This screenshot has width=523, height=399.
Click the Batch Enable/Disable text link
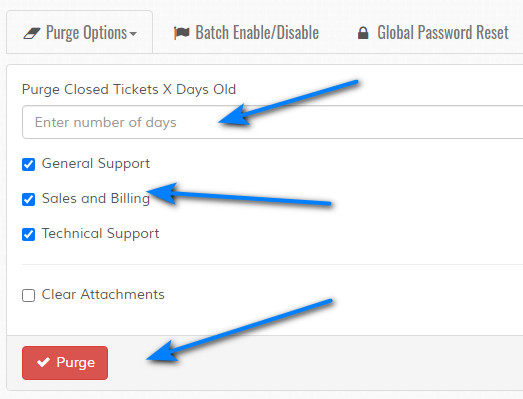tap(257, 33)
